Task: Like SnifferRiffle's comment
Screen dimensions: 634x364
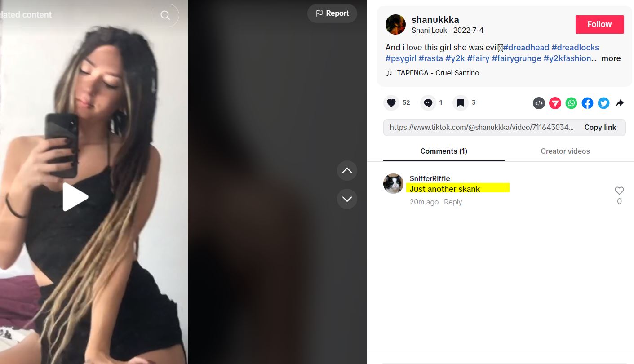Action: 619,191
